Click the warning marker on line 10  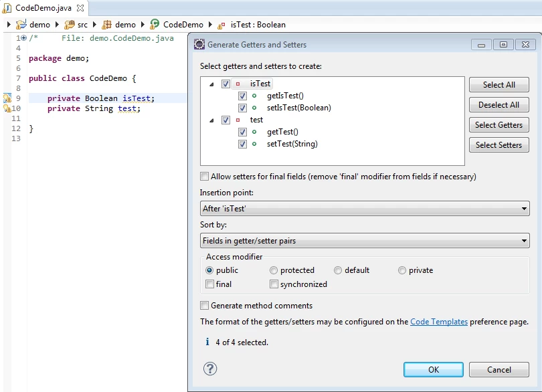pyautogui.click(x=7, y=108)
